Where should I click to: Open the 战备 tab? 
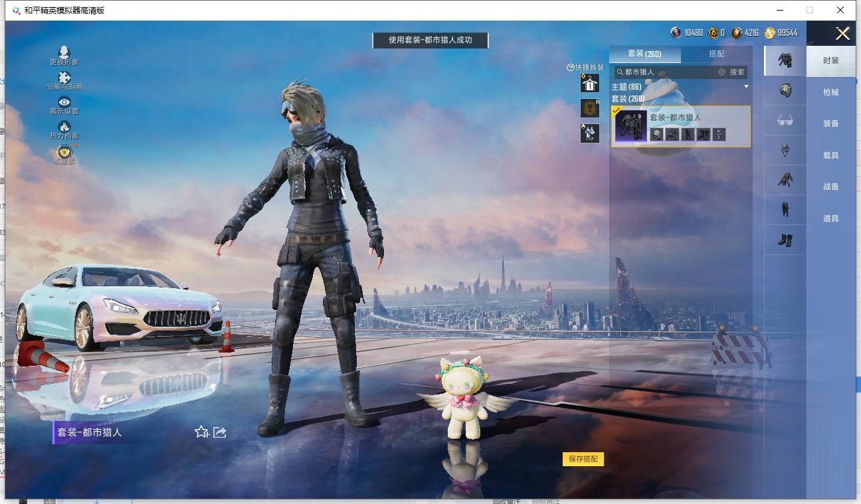tap(831, 187)
